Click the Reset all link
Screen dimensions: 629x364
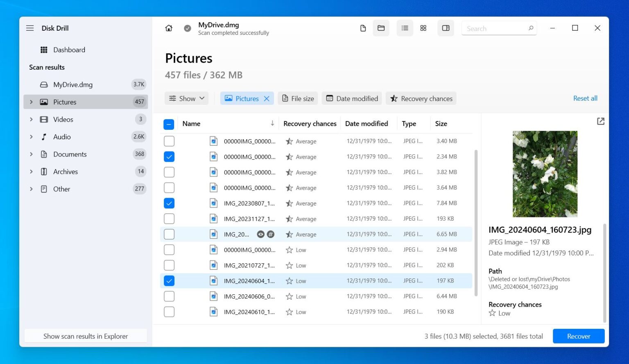click(585, 98)
